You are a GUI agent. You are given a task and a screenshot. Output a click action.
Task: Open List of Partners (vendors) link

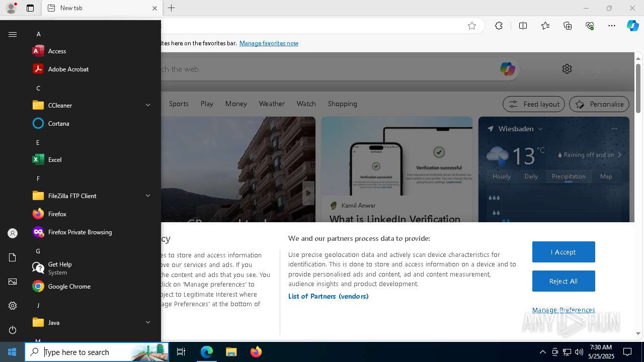(328, 296)
